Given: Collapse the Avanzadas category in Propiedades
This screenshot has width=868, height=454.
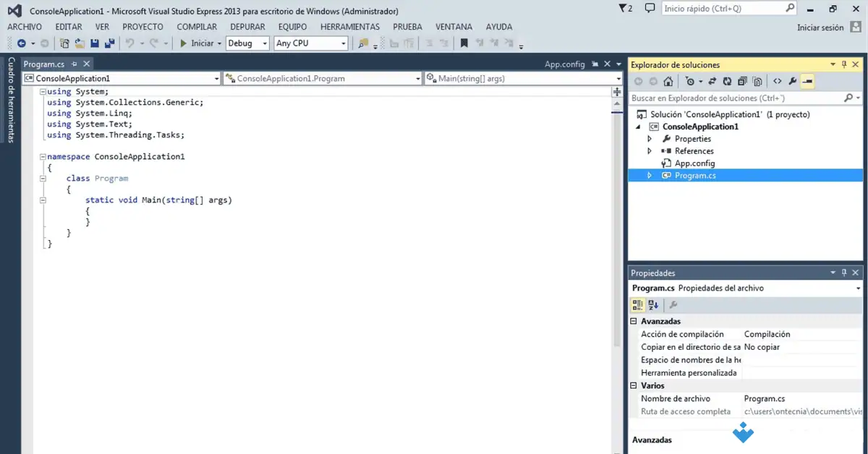Looking at the screenshot, I should click(634, 321).
